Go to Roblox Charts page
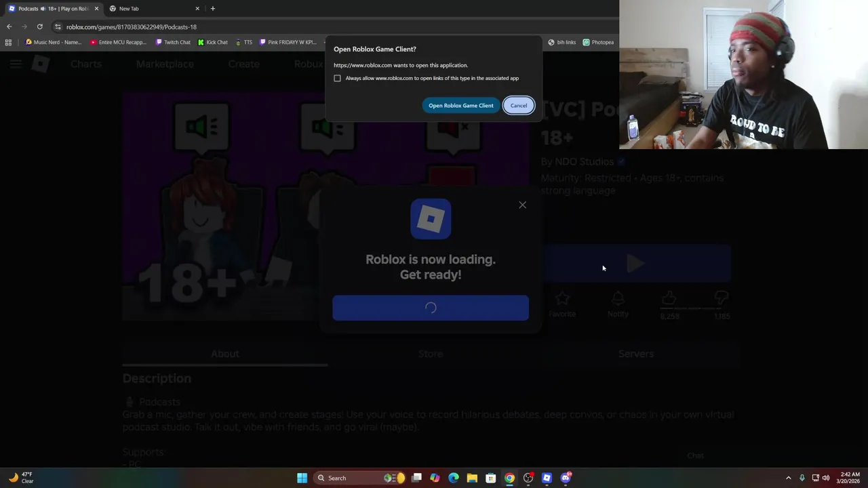868x488 pixels. point(86,64)
